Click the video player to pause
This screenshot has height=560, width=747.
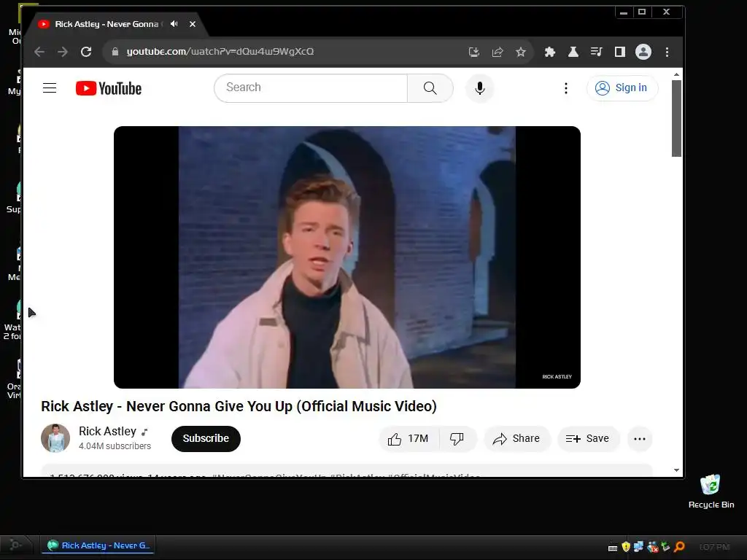(347, 257)
